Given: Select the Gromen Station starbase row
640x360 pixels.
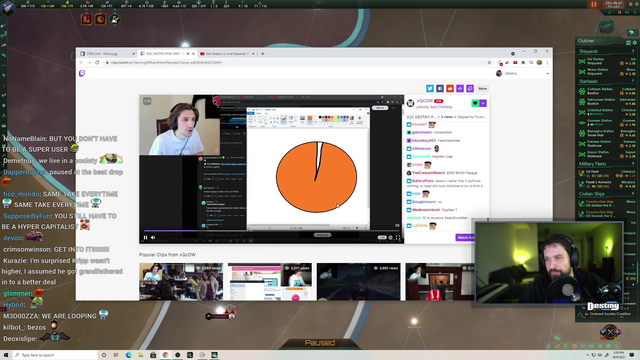Looking at the screenshot, I should 607,122.
